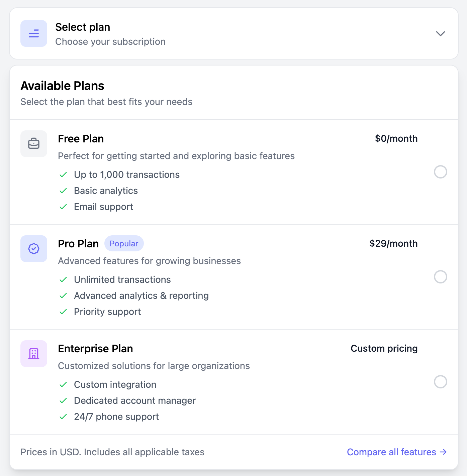Screen dimensions: 467x476
Task: Click the Enterprise Plan building icon
Action: click(x=34, y=354)
